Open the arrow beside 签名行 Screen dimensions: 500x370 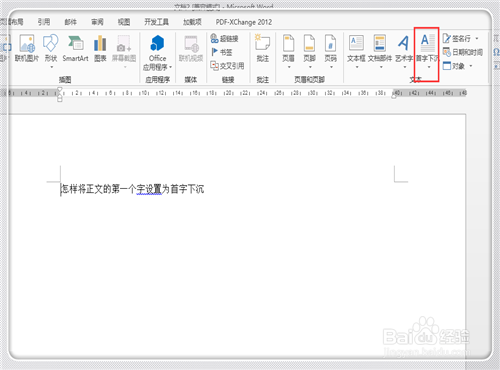(477, 38)
